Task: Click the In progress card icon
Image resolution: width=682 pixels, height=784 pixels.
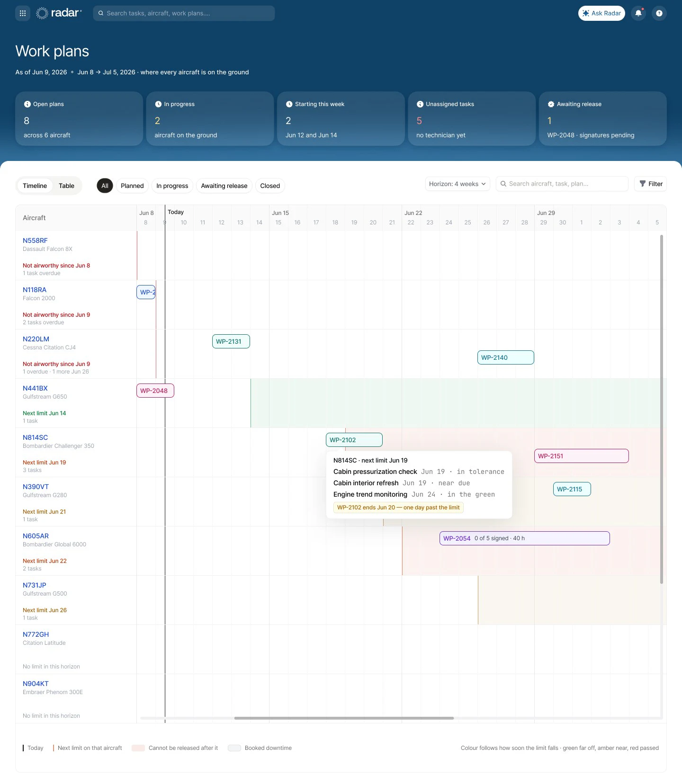Action: click(158, 104)
